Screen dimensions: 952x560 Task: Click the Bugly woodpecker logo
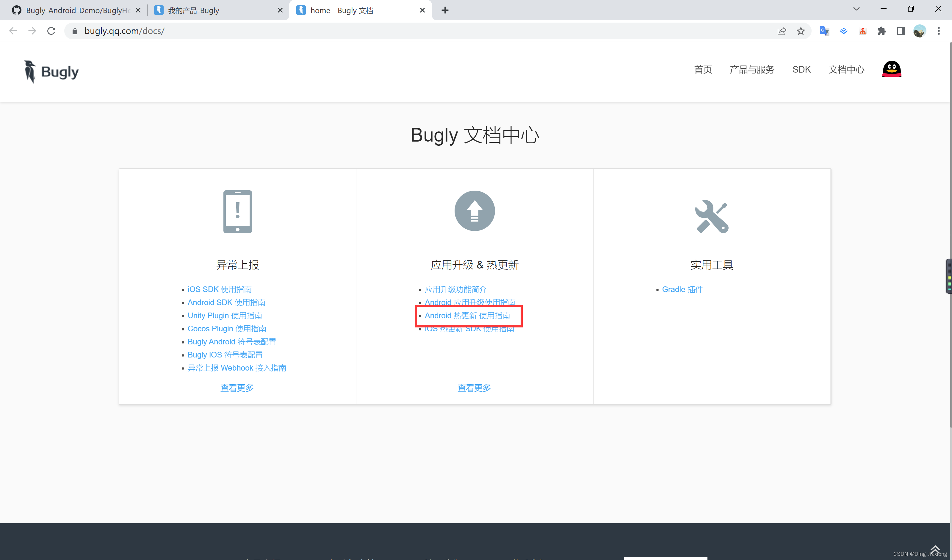pyautogui.click(x=51, y=72)
